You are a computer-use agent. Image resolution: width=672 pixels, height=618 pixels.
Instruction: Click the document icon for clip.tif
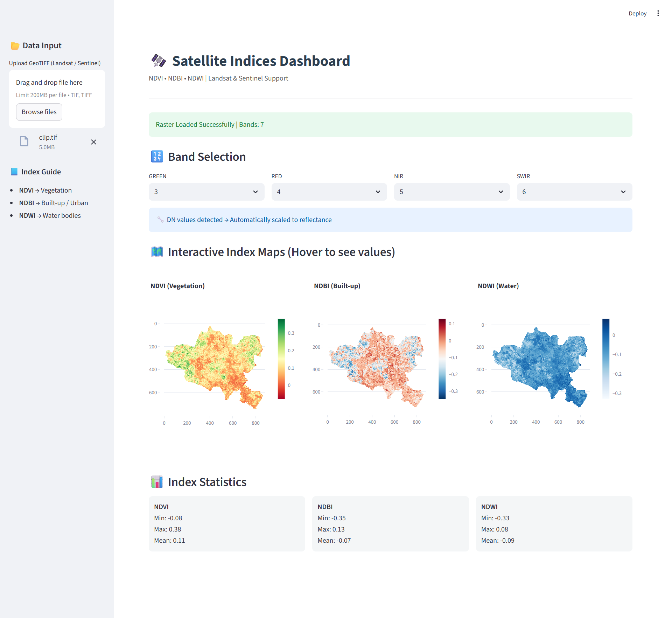24,141
